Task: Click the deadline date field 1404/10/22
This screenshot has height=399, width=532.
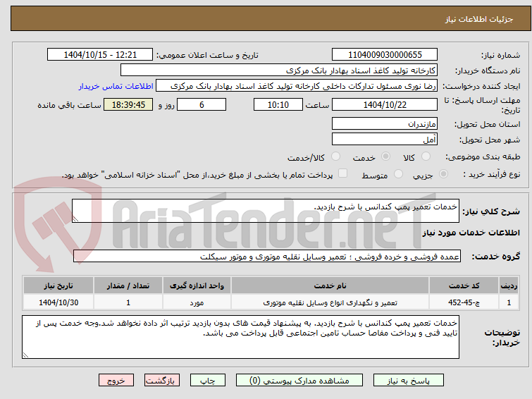Action: (x=385, y=104)
